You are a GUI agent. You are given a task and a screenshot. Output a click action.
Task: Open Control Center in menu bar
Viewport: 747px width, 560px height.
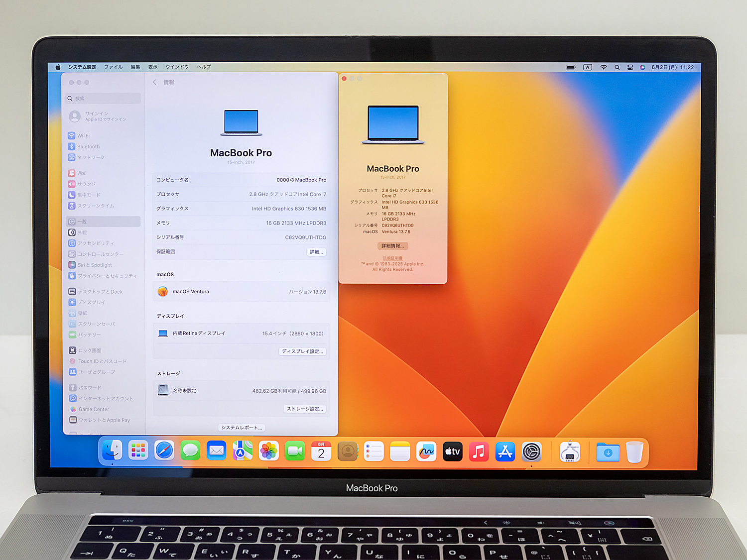pyautogui.click(x=630, y=67)
